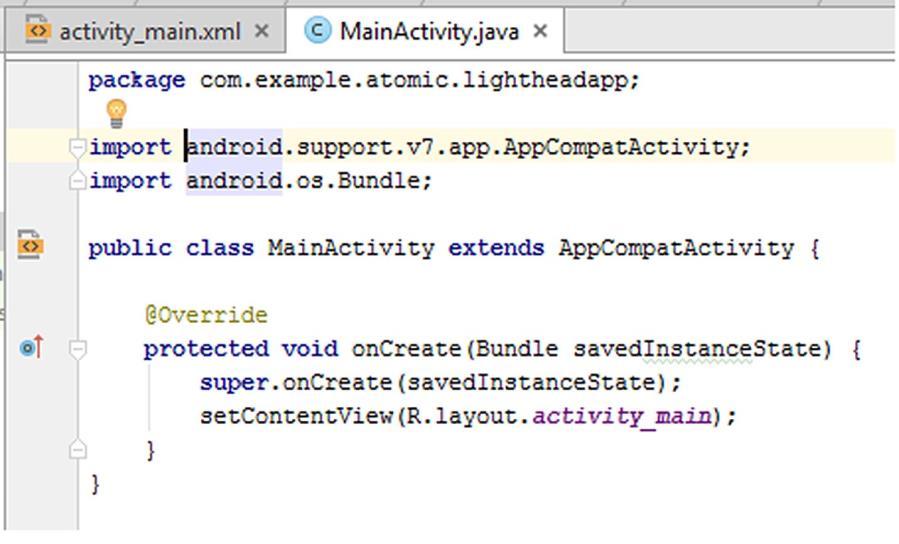The height and width of the screenshot is (544, 899).
Task: Click the 'extends' keyword
Action: 496,248
